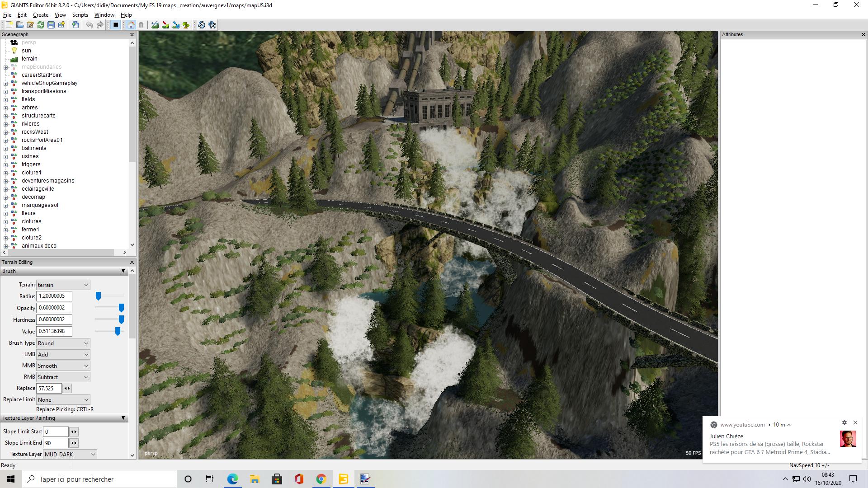This screenshot has width=868, height=488.
Task: Open the Scripts menu
Action: [80, 15]
